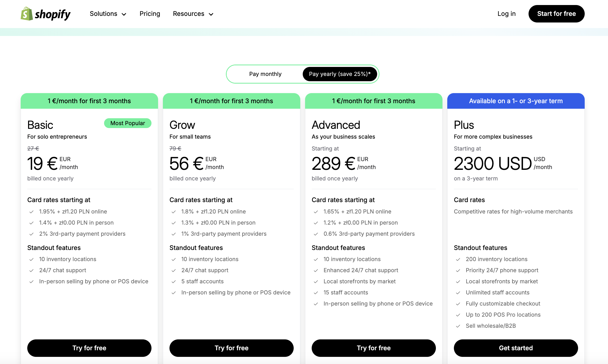Click the Log in link
The image size is (608, 364).
pyautogui.click(x=506, y=14)
